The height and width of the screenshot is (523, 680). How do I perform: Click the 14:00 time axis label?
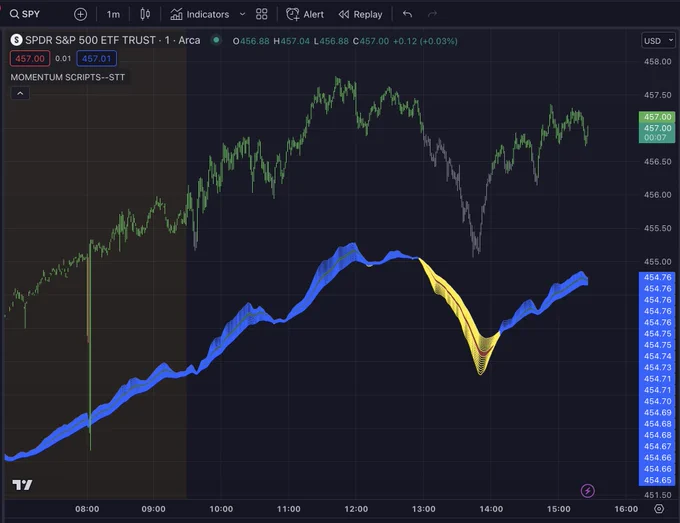pyautogui.click(x=491, y=509)
